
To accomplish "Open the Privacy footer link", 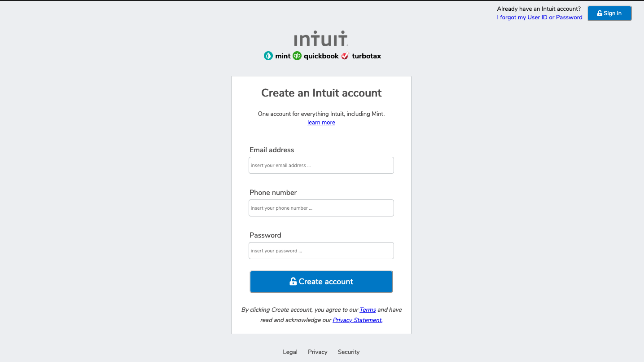I will 317,352.
